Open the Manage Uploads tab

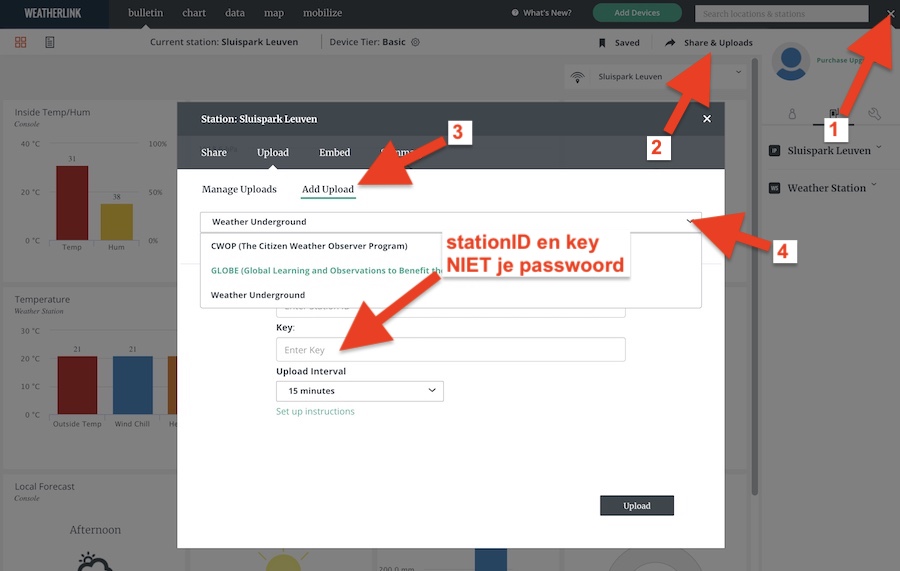click(239, 189)
